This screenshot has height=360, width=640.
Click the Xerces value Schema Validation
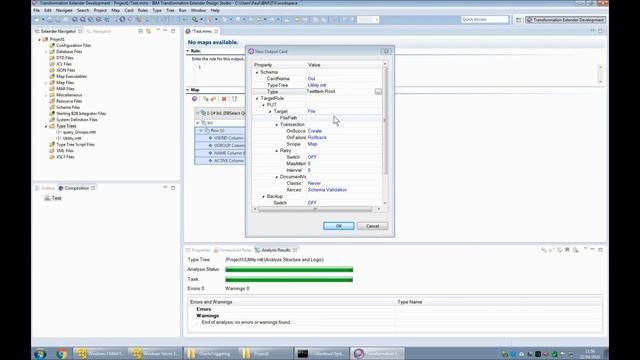click(x=327, y=190)
